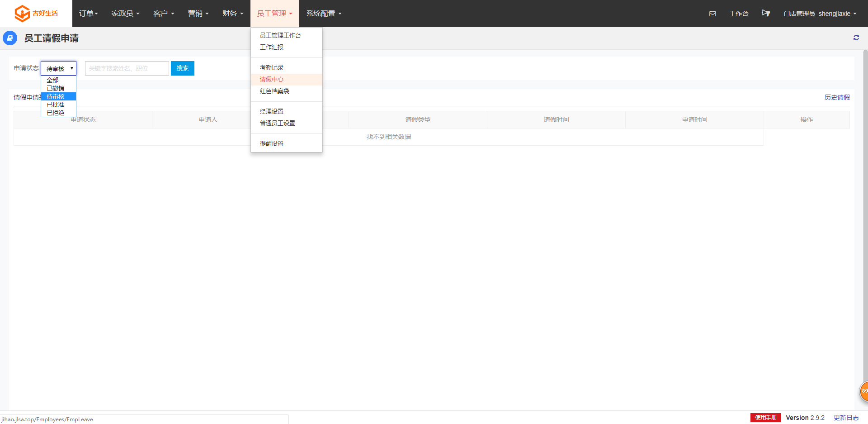Click the 请假类型 column header
Viewport: 868px width, 424px height.
pos(418,119)
